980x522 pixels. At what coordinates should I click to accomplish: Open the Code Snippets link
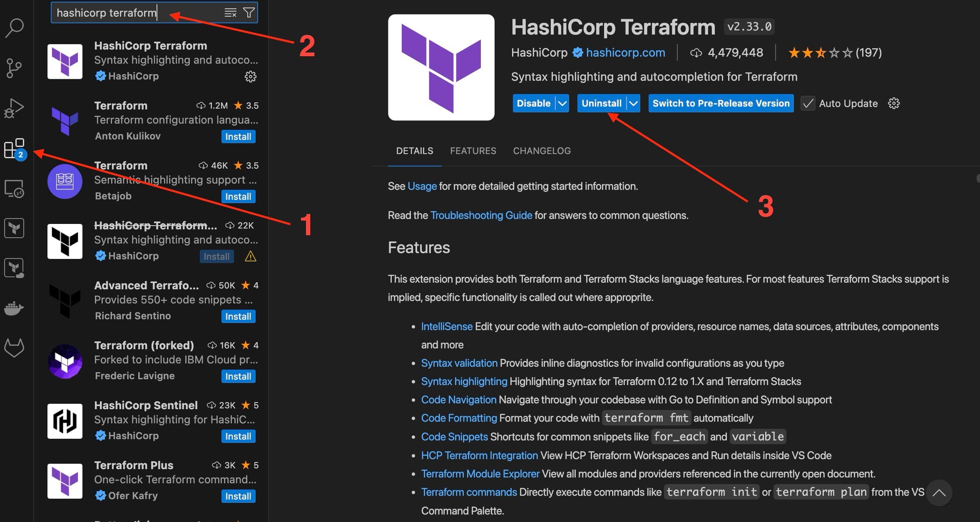(x=455, y=437)
